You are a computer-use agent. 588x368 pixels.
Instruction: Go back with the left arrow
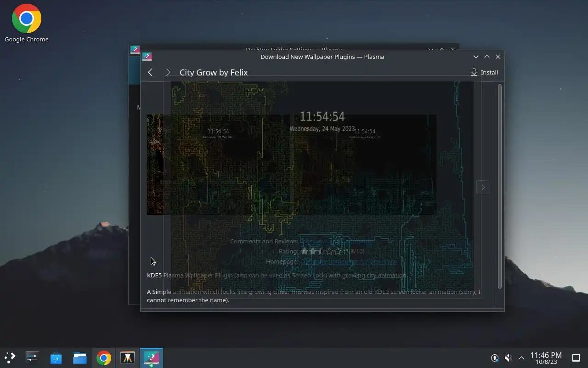coord(150,72)
